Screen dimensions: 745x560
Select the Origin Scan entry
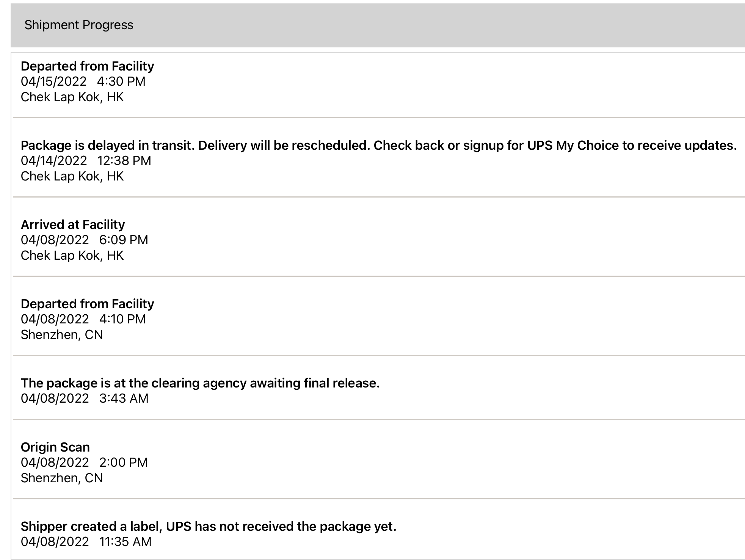(x=55, y=447)
